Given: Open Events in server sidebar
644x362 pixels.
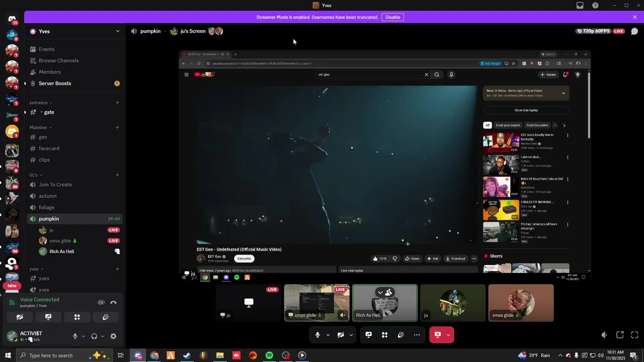Looking at the screenshot, I should 74,49.
